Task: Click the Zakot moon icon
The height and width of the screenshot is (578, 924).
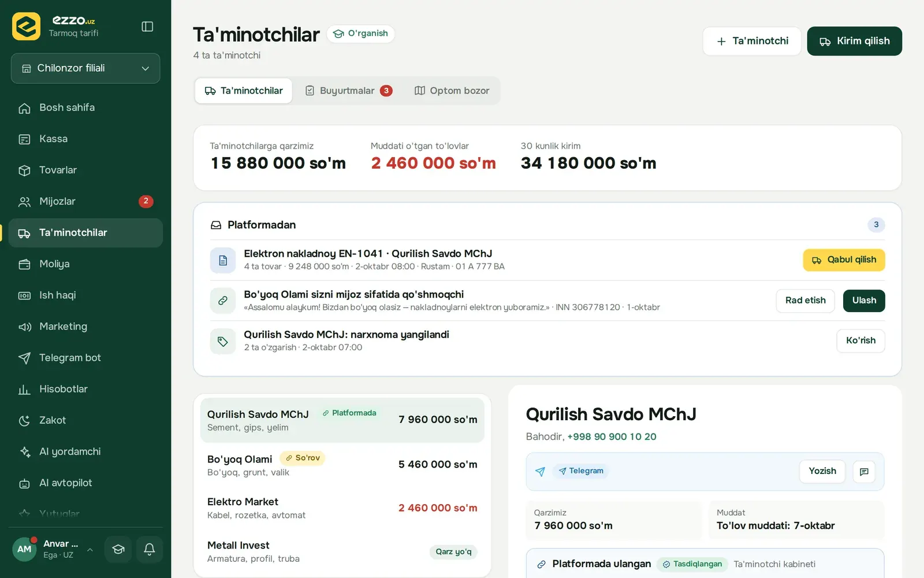Action: click(24, 421)
